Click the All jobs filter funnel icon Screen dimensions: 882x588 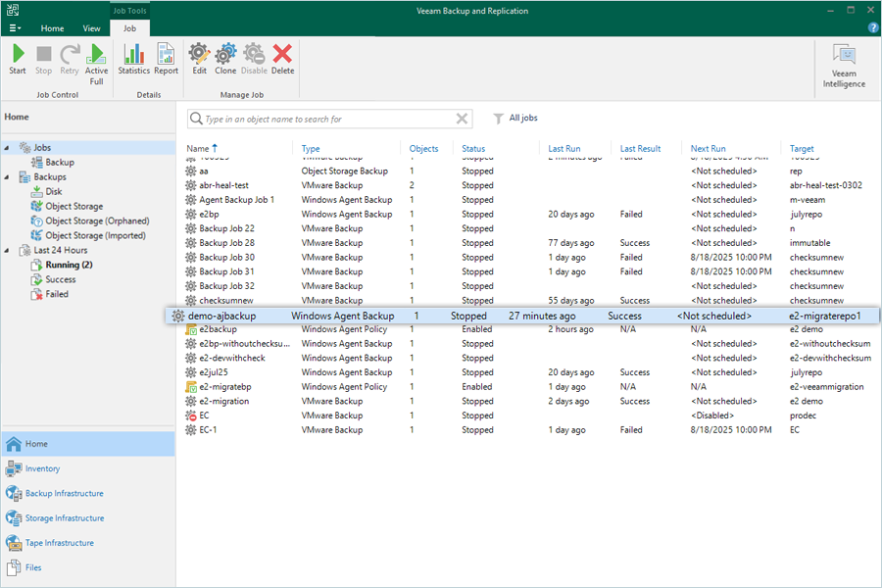pyautogui.click(x=499, y=119)
